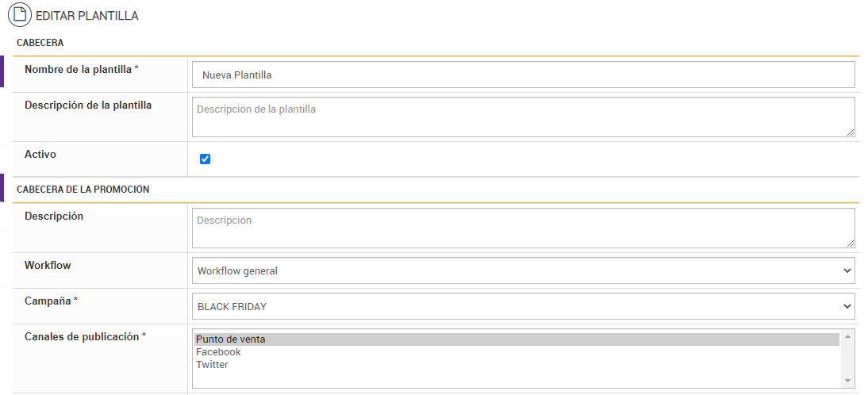This screenshot has width=868, height=395.
Task: Click the Activo field label
Action: pos(40,155)
